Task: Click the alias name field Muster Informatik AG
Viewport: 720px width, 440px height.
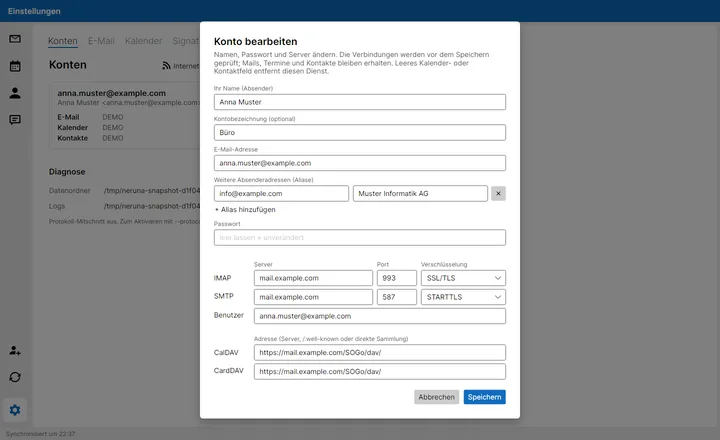Action: click(420, 194)
